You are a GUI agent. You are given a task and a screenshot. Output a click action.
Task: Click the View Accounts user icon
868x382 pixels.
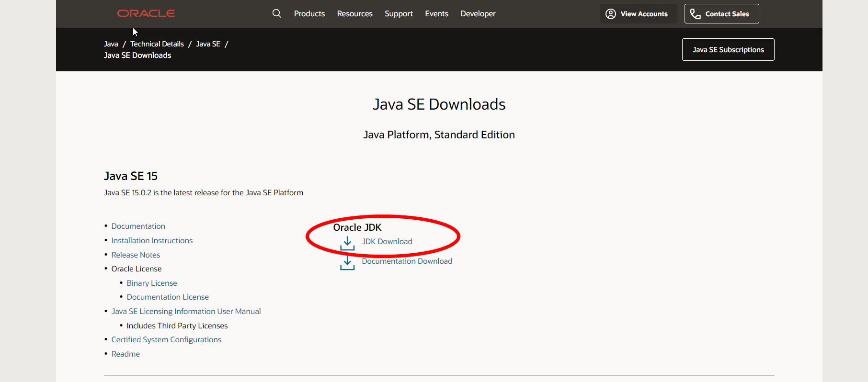tap(611, 14)
